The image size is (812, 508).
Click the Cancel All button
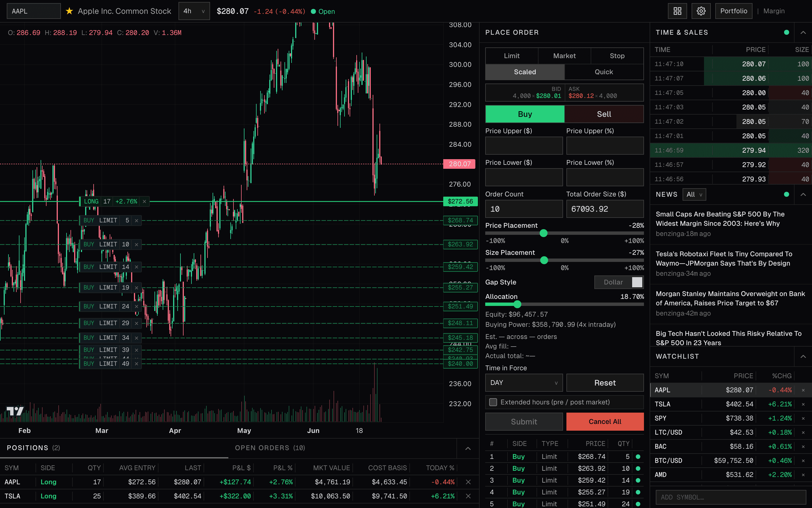[605, 422]
